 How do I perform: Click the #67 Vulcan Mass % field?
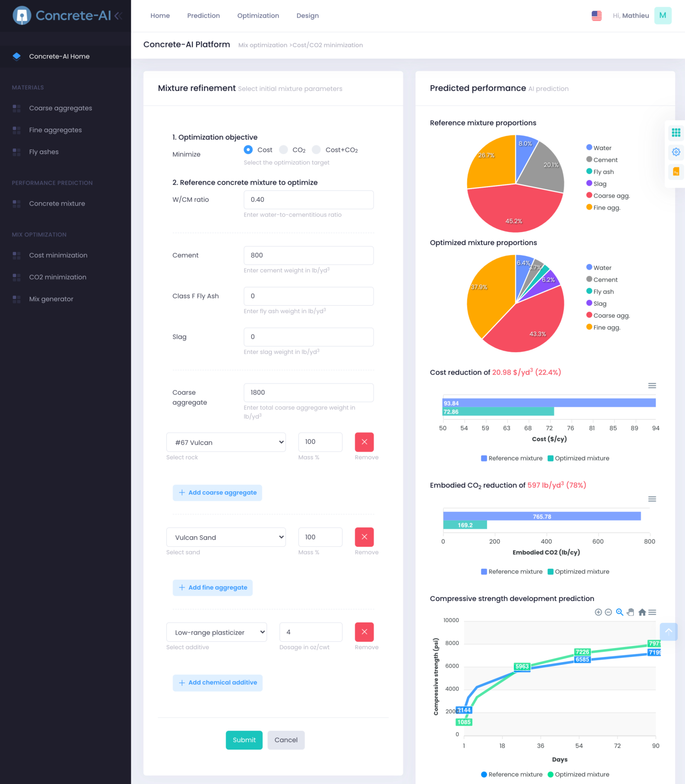pos(320,442)
